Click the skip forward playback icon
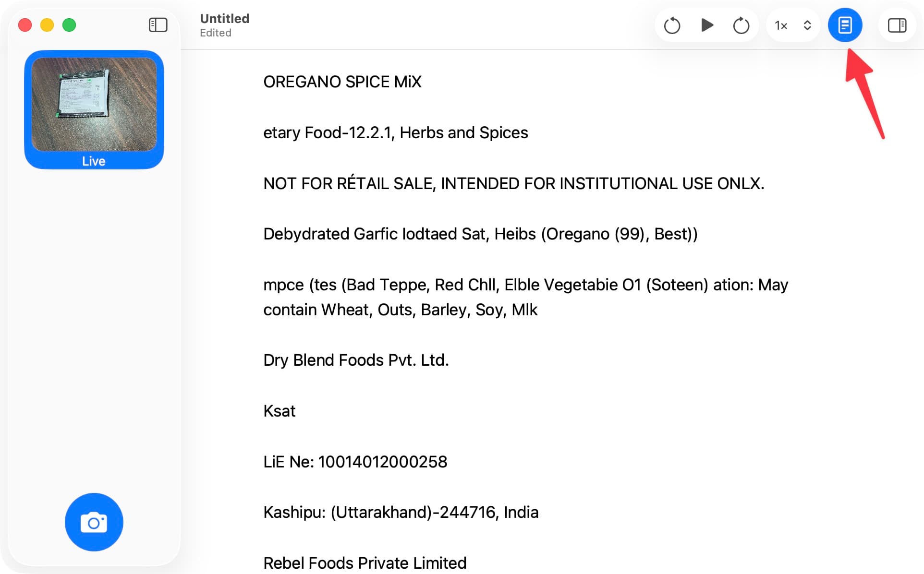 pos(741,25)
